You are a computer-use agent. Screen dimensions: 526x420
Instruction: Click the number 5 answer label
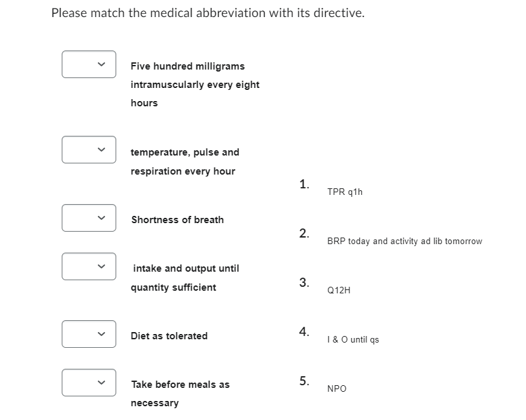[304, 381]
